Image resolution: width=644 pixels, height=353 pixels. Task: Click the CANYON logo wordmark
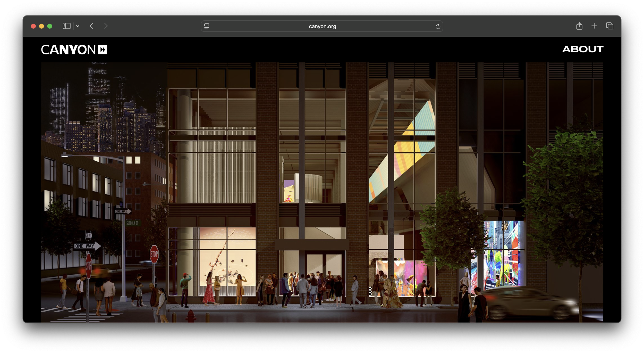68,50
